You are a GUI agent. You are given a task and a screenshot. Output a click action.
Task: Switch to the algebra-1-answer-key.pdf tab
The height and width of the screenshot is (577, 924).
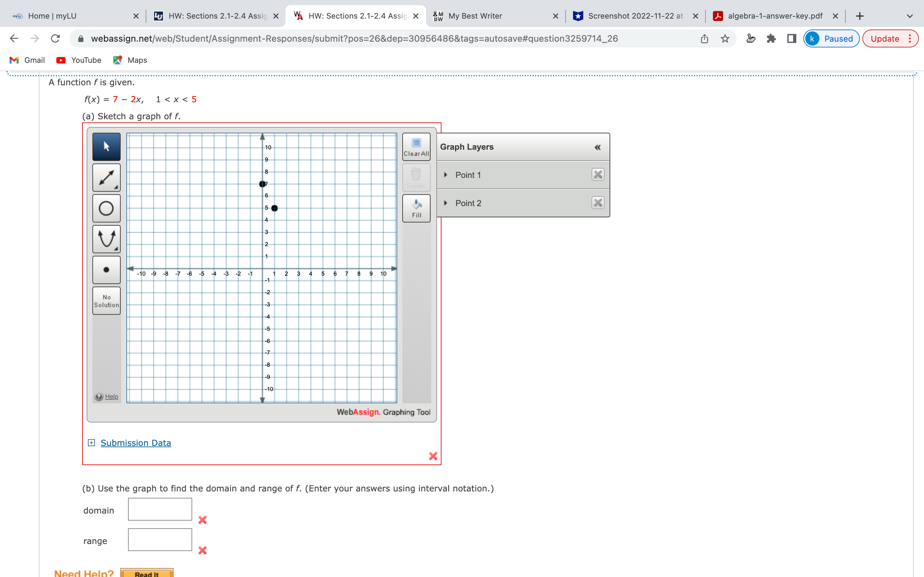pyautogui.click(x=775, y=16)
